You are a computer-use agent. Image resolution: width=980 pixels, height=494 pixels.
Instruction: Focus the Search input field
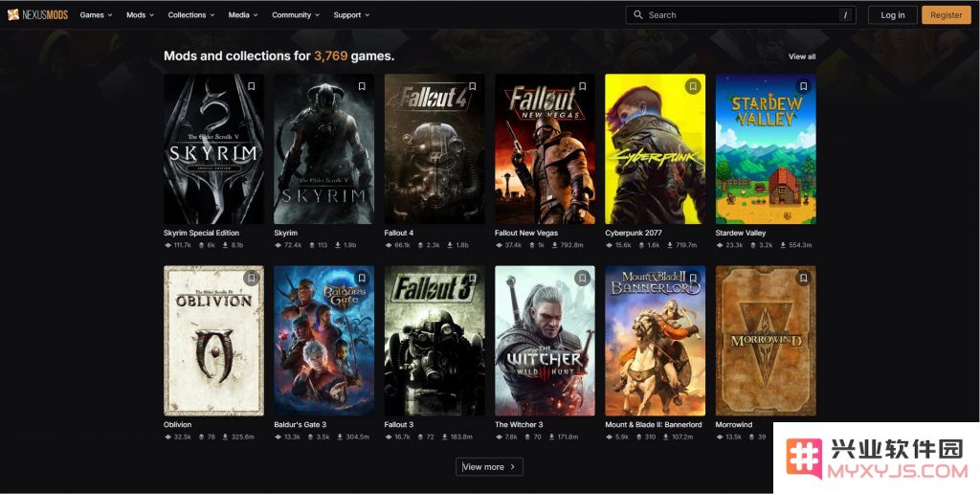pyautogui.click(x=741, y=15)
